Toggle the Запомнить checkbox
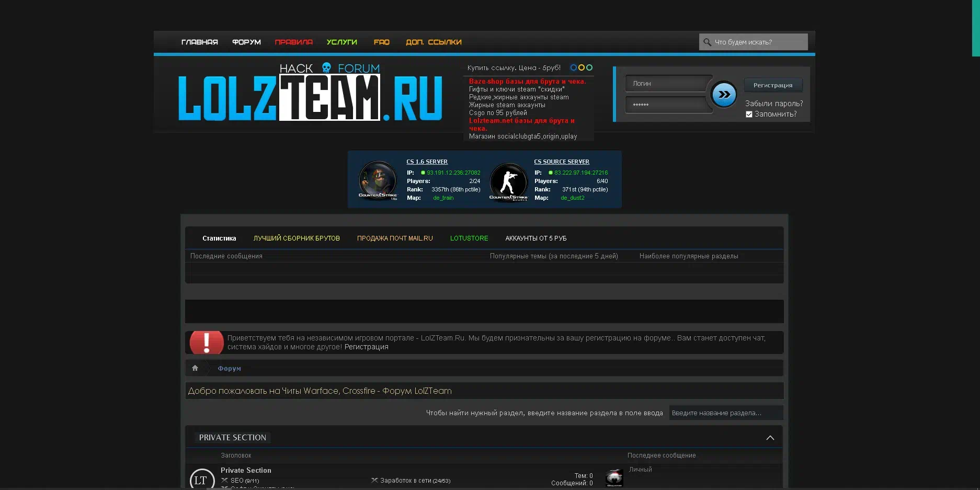 749,114
